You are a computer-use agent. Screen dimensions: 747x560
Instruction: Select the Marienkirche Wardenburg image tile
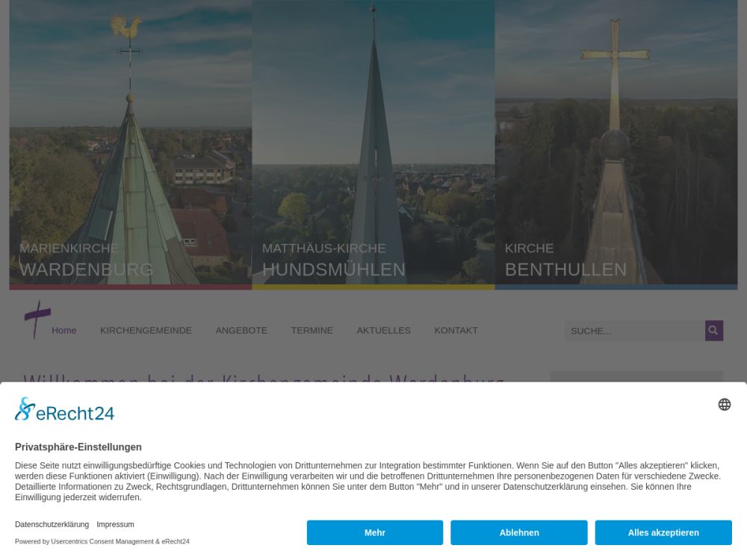(131, 144)
